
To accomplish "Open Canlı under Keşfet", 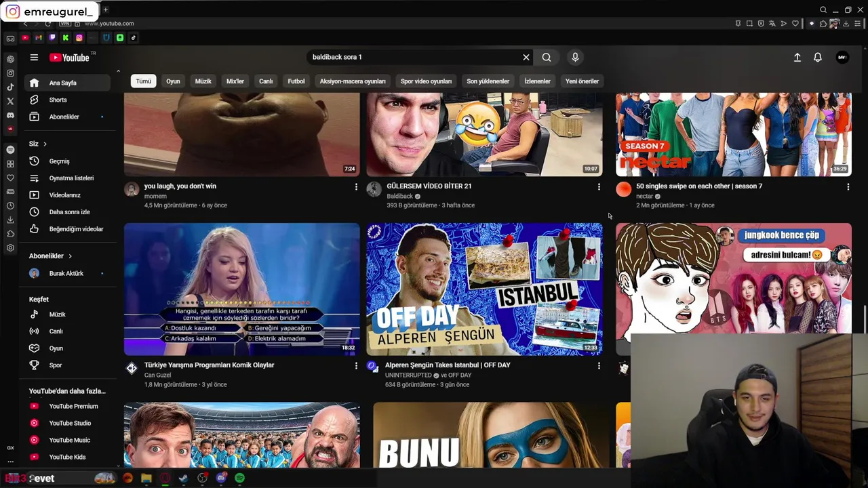I will pyautogui.click(x=67, y=331).
